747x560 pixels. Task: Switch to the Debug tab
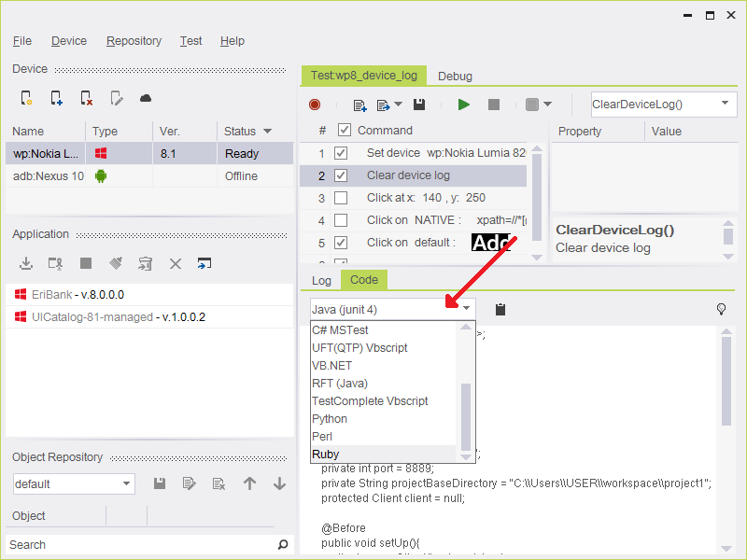click(x=455, y=76)
